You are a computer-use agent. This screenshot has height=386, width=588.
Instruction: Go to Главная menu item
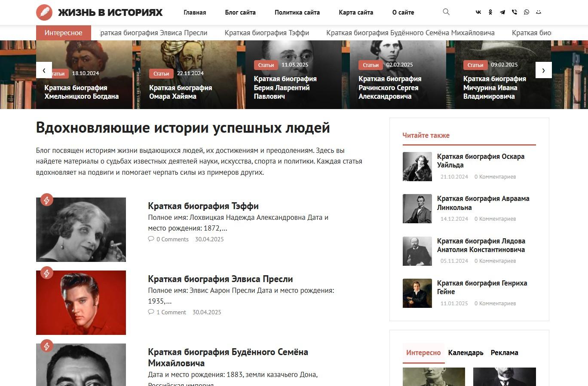point(195,12)
